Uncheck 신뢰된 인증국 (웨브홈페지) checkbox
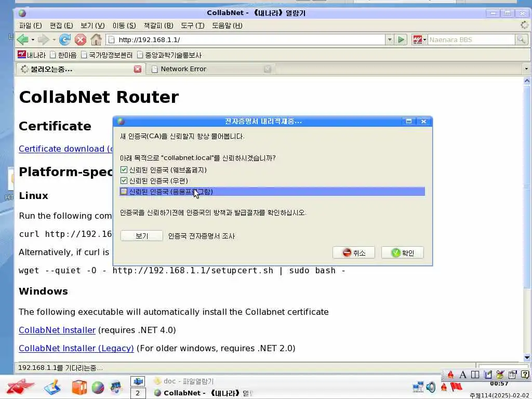 pos(124,170)
